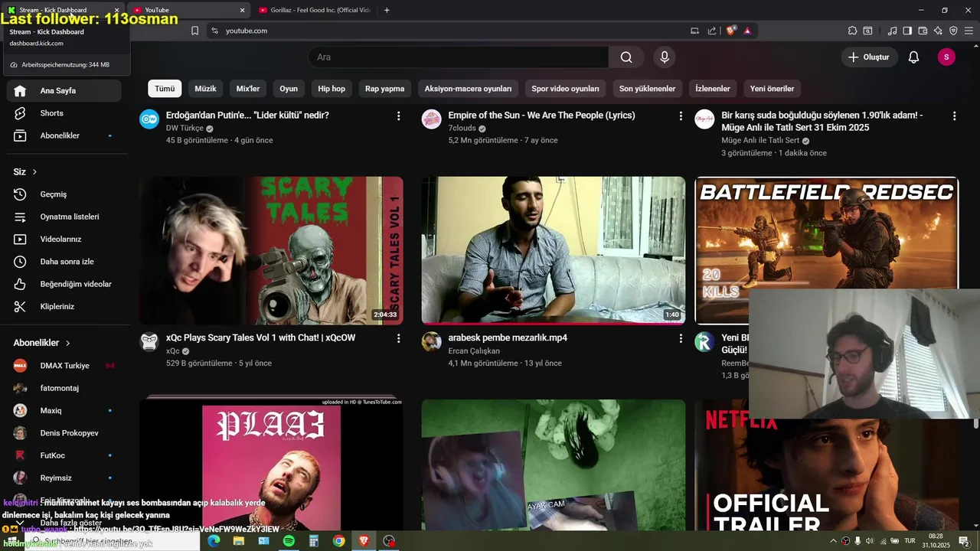Select the Rap yapma filter chip

coord(384,89)
